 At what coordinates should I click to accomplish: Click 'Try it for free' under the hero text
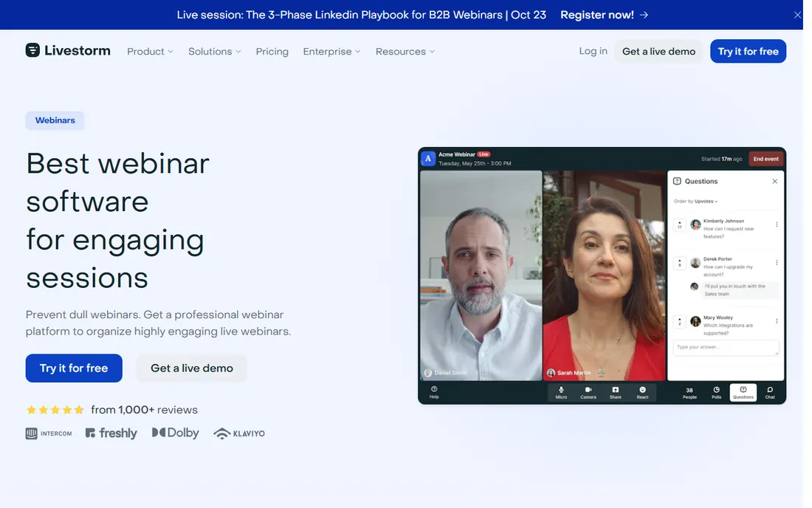tap(74, 368)
